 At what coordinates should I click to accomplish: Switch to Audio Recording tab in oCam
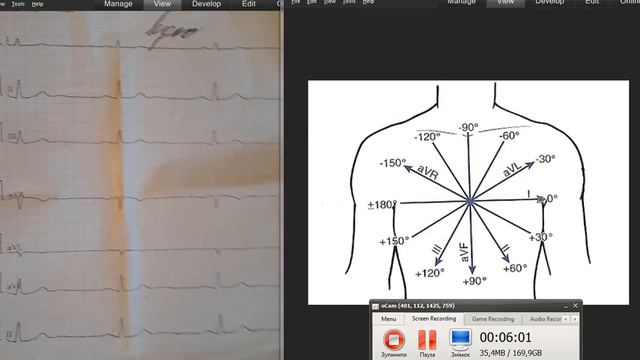click(545, 319)
